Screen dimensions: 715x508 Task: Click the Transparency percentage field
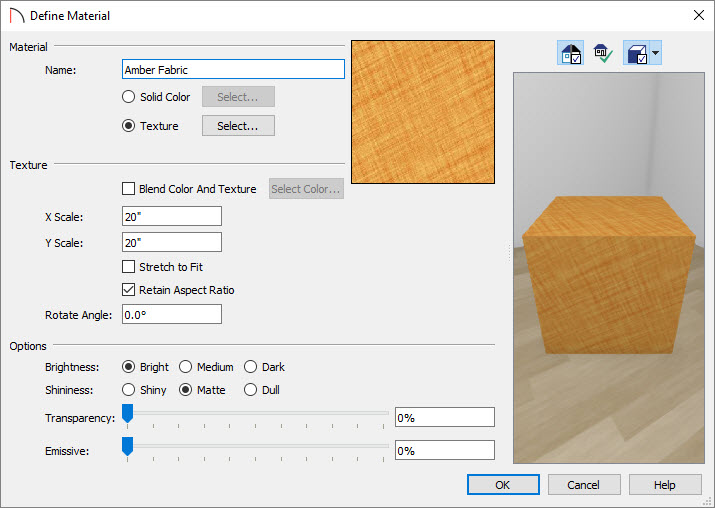pos(445,417)
